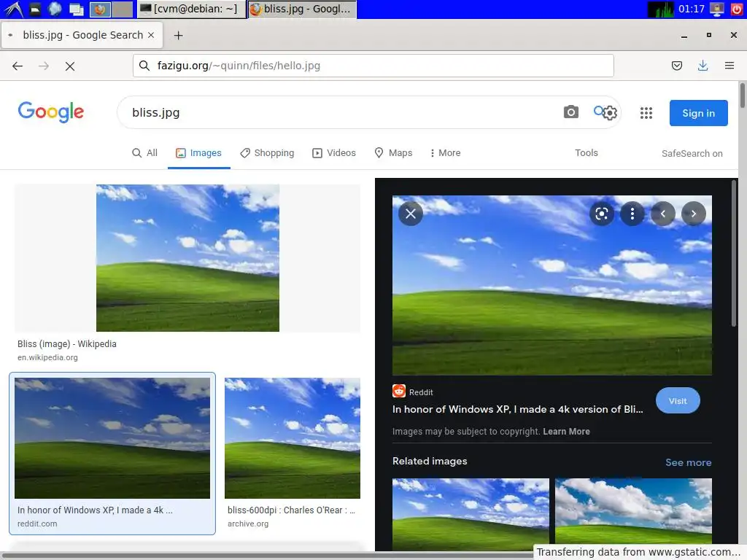Click the clock showing 01:17
747x560 pixels.
[692, 9]
